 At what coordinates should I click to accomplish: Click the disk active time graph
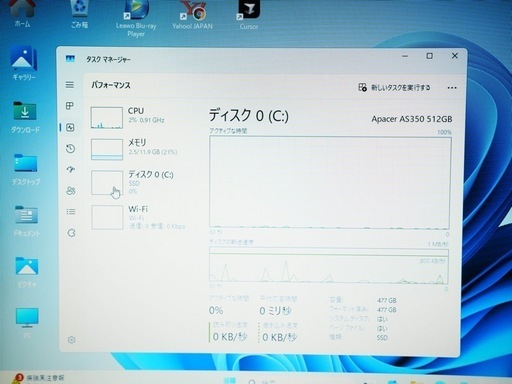point(330,183)
